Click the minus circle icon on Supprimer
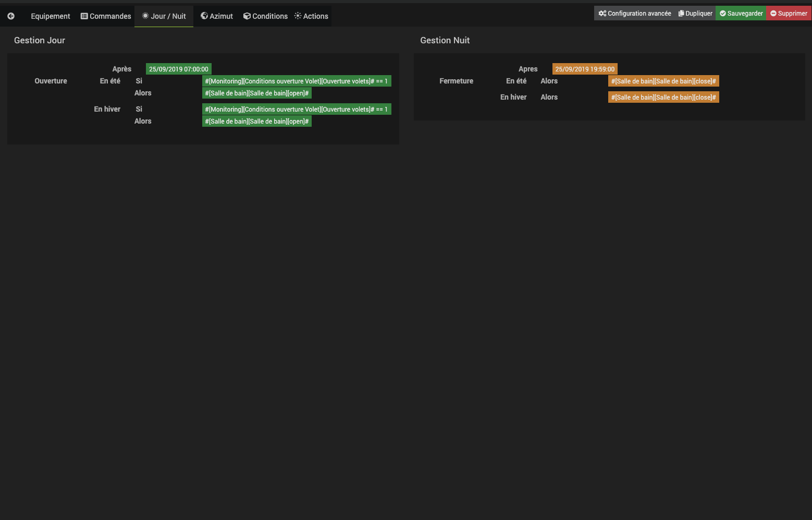Screen dimensions: 812x520 773,14
